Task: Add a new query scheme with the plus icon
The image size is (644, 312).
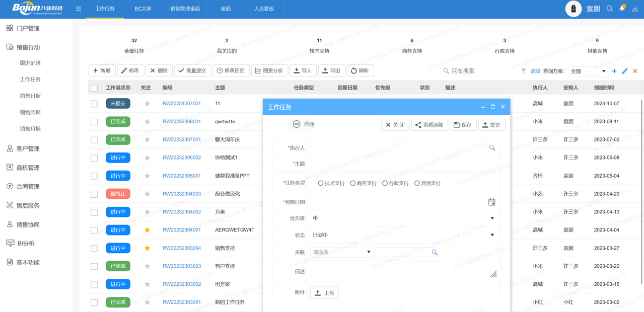Action: pos(614,71)
